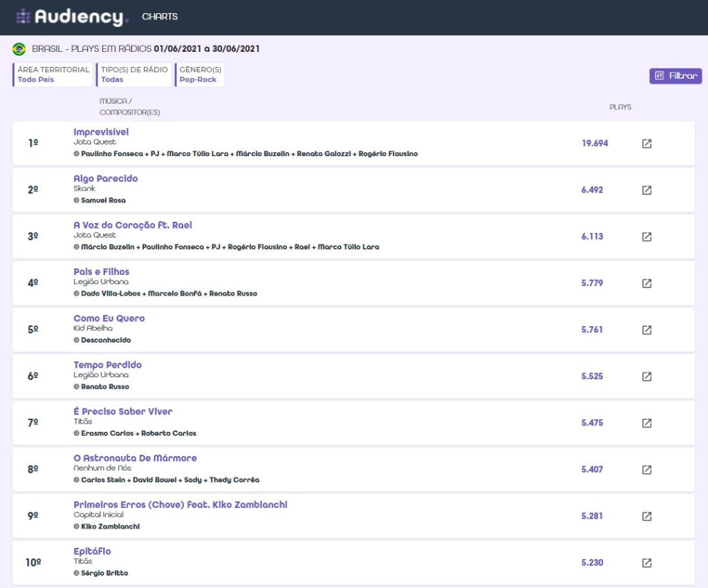Click the Música / Compositor(es) column header
Screen dimensions: 708x588
pos(129,106)
